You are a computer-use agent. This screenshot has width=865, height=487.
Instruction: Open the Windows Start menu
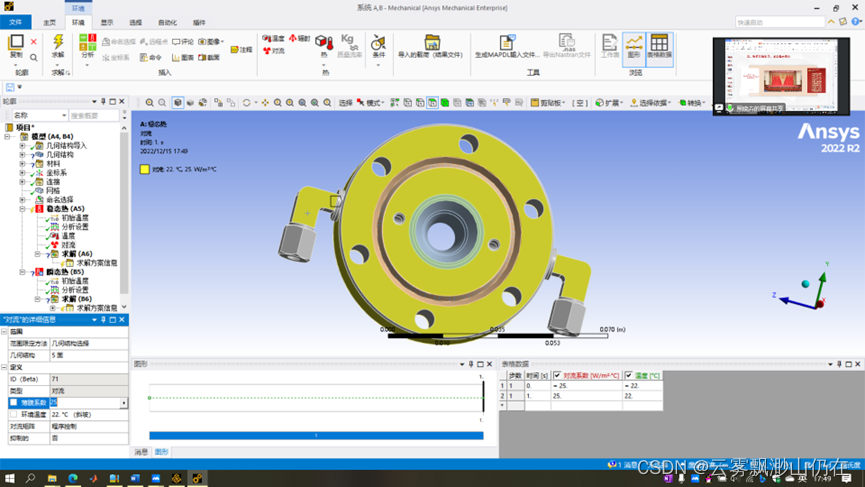[x=10, y=478]
